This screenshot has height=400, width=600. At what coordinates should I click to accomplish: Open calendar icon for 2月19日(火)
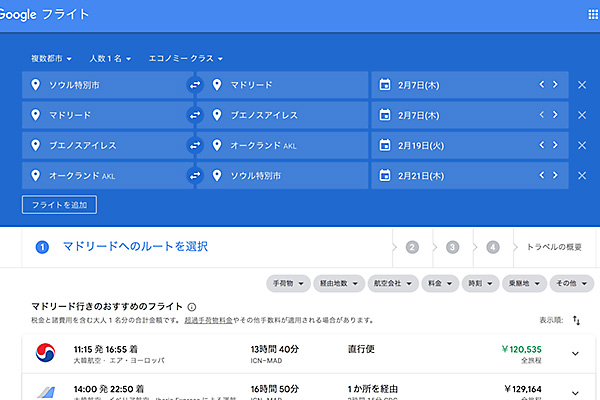[385, 145]
